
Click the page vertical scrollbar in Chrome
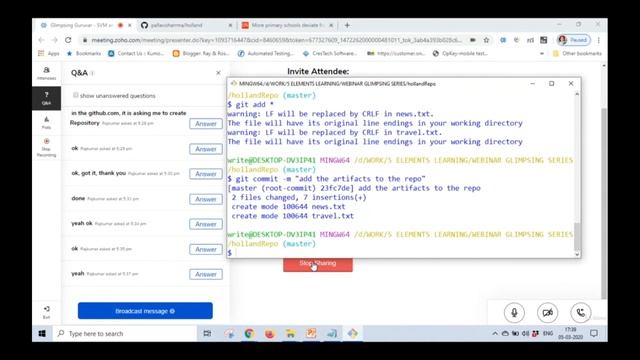click(604, 204)
